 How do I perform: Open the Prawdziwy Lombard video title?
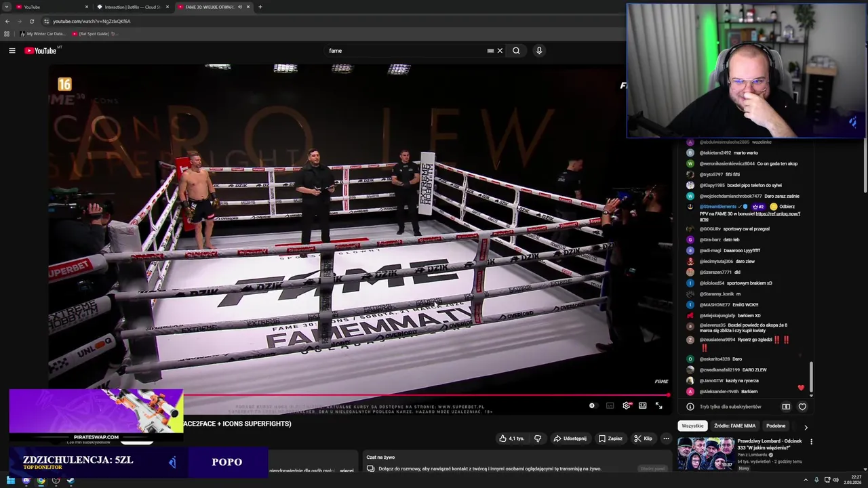click(769, 444)
